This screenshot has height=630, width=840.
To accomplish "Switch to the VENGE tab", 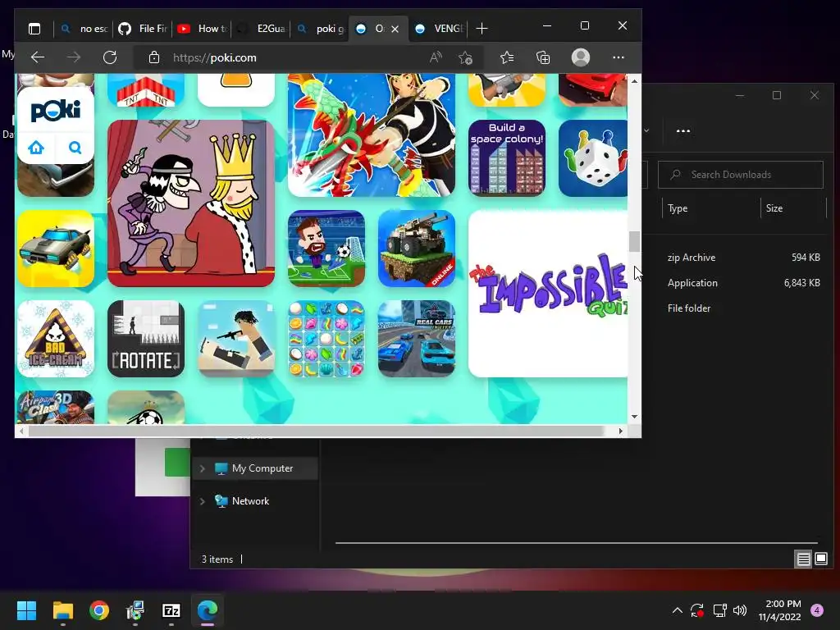I will point(438,29).
